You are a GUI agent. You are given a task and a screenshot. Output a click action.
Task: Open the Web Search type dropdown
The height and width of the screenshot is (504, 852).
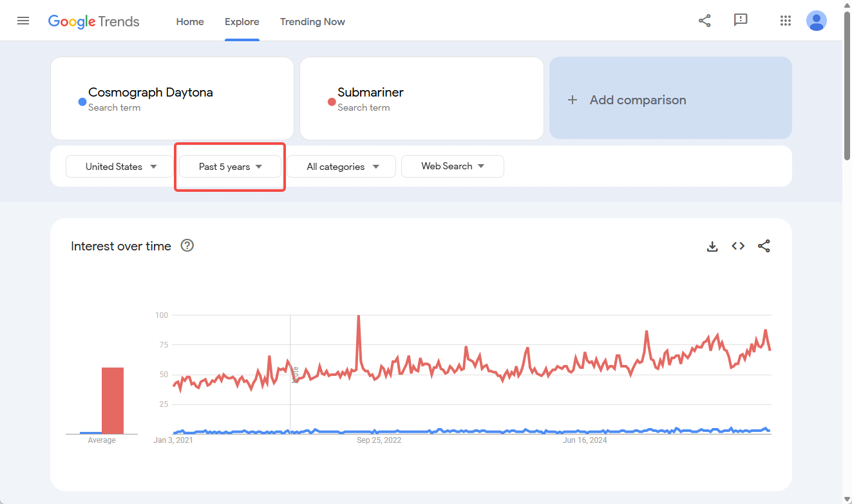coord(452,166)
